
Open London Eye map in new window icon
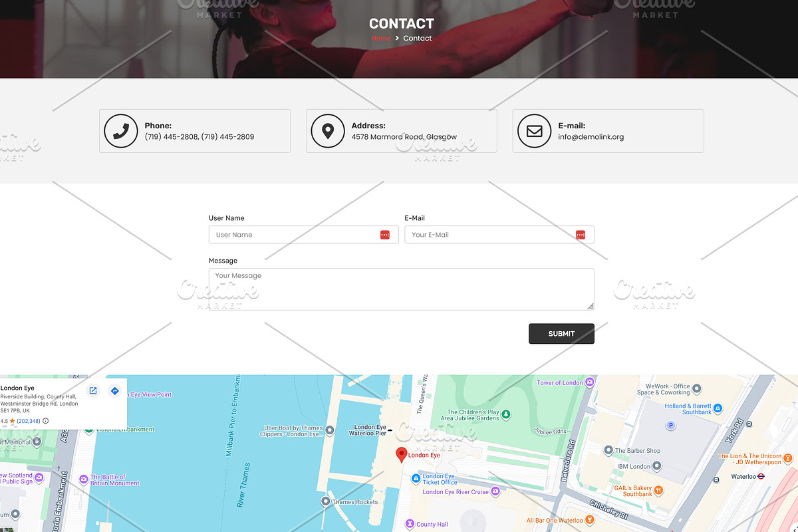click(93, 391)
